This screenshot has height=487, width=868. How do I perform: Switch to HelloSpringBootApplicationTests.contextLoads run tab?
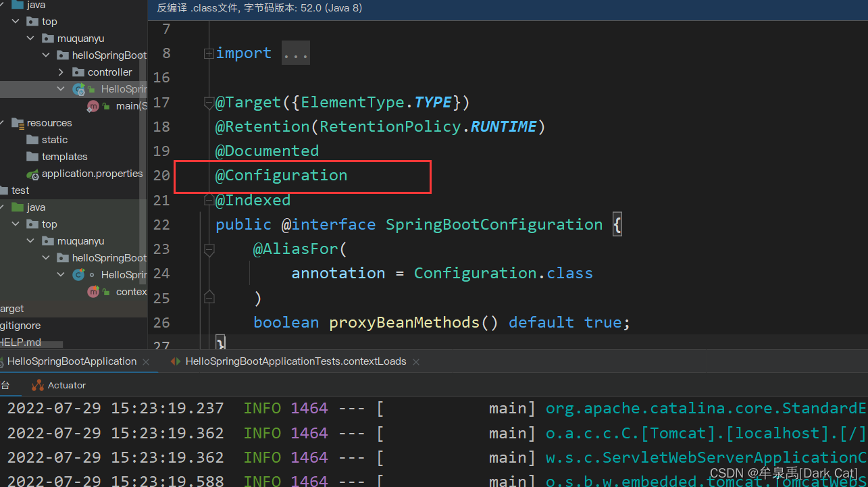296,361
